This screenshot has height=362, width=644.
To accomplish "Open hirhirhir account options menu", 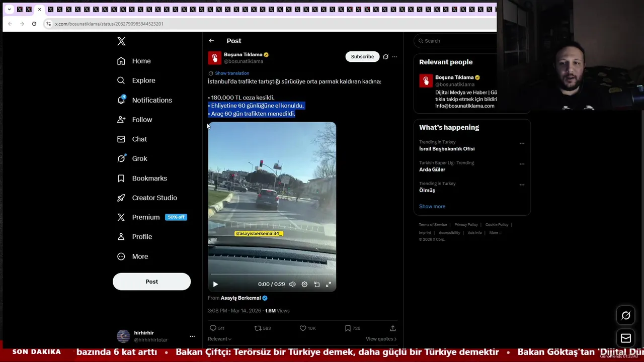I will point(192,336).
